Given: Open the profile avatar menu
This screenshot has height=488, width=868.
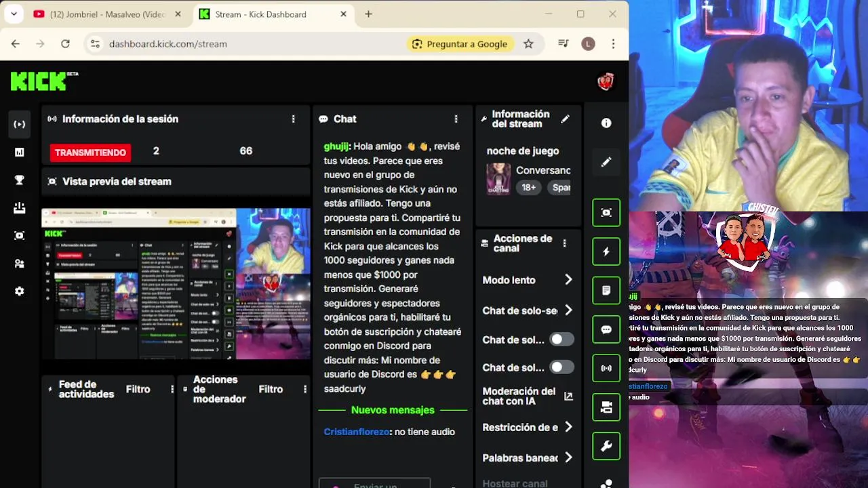Looking at the screenshot, I should (606, 82).
